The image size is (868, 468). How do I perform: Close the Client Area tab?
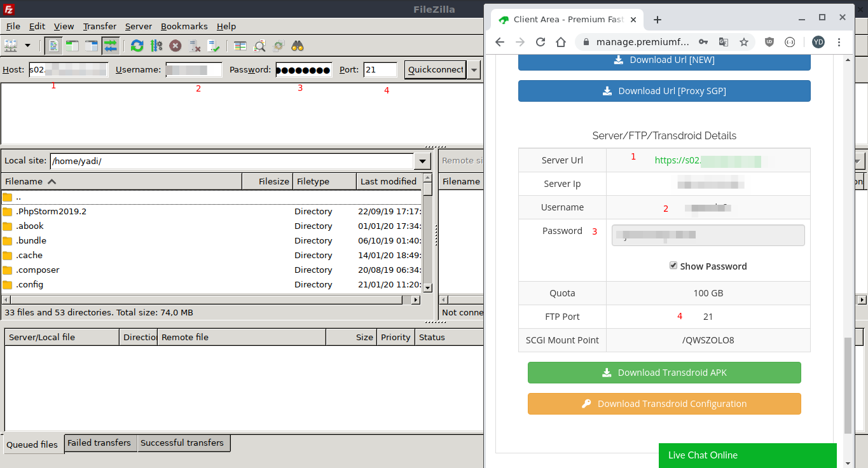coord(633,20)
